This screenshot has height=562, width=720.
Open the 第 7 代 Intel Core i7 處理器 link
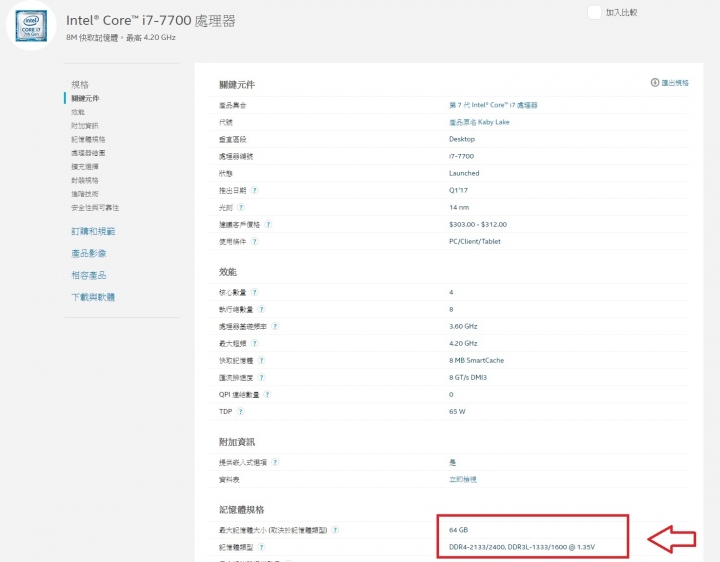point(493,105)
